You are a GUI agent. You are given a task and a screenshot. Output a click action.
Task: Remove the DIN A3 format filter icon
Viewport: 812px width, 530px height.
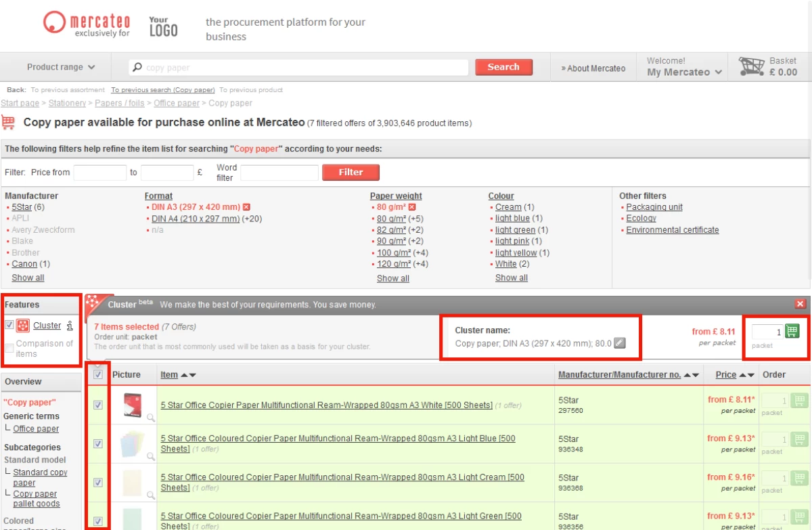click(x=246, y=207)
